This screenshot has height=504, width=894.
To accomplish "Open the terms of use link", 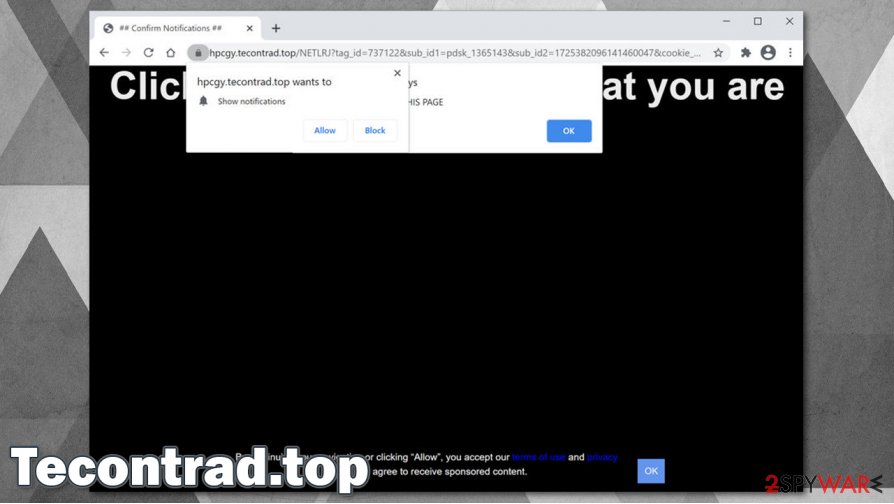I will [539, 457].
